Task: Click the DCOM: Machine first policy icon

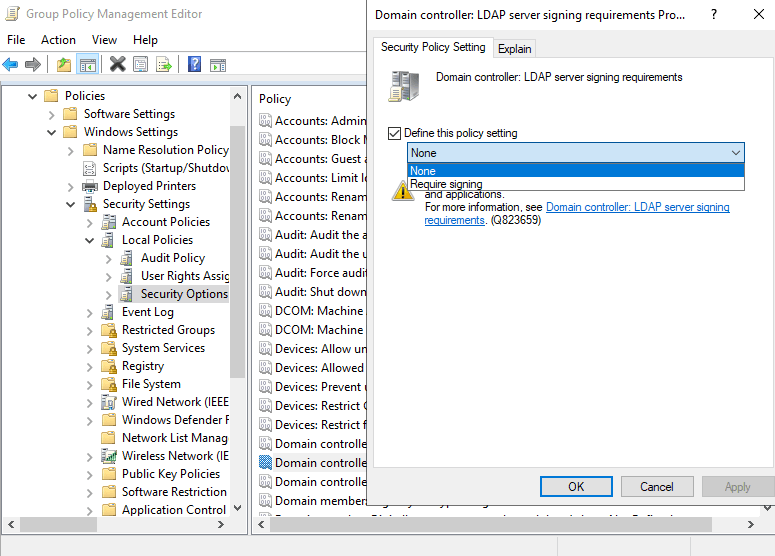Action: point(265,311)
